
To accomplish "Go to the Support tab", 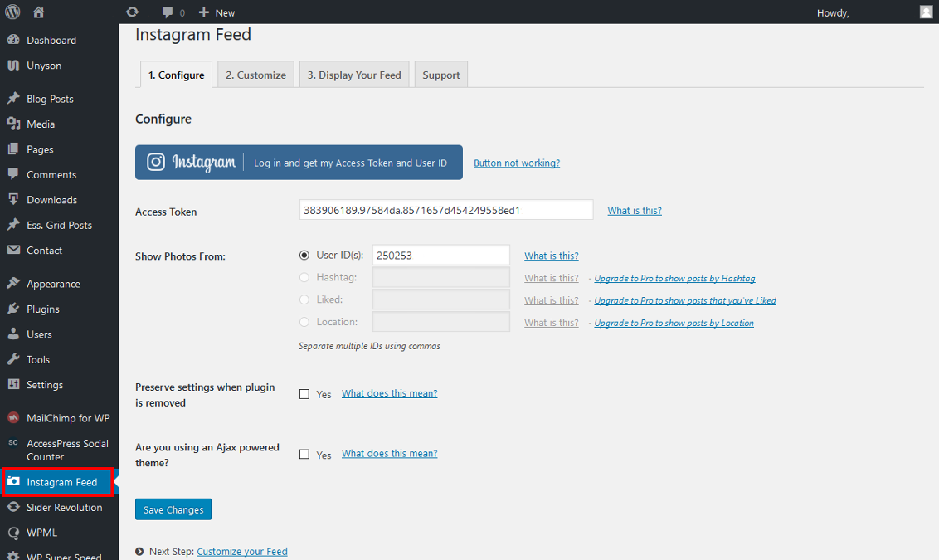I will coord(440,75).
